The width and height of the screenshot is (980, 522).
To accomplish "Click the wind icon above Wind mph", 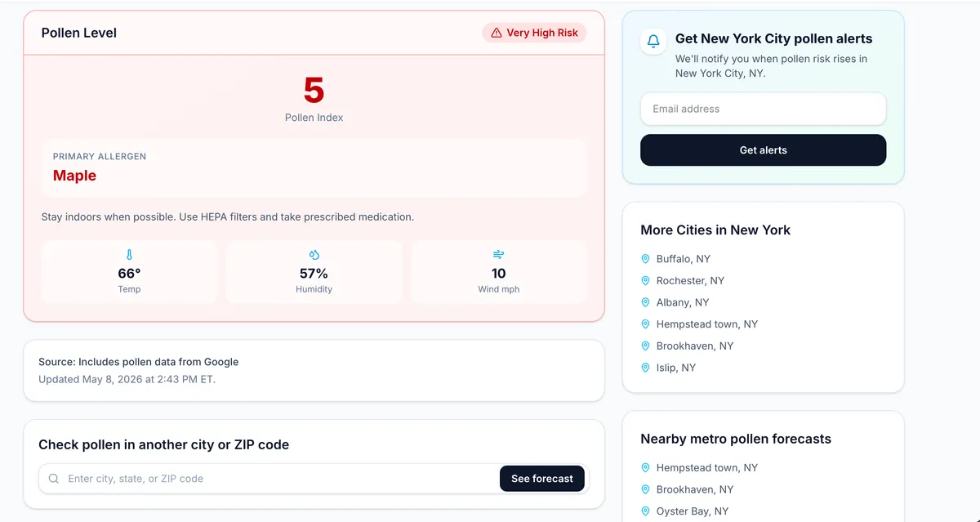I will pyautogui.click(x=499, y=255).
